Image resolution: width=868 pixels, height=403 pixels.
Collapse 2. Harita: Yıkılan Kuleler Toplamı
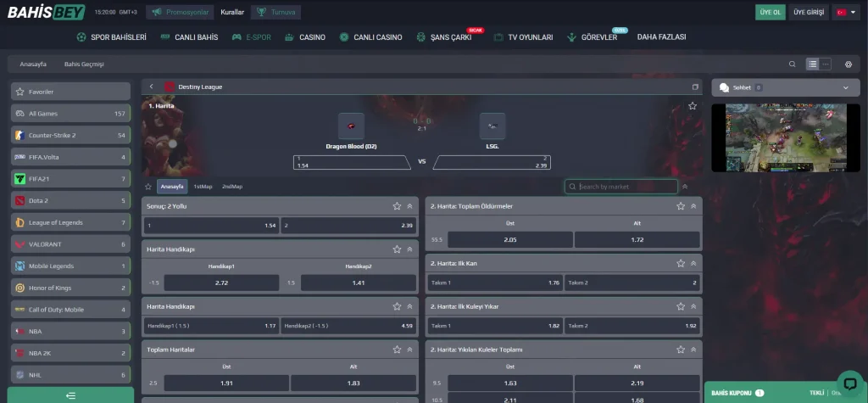tap(693, 350)
